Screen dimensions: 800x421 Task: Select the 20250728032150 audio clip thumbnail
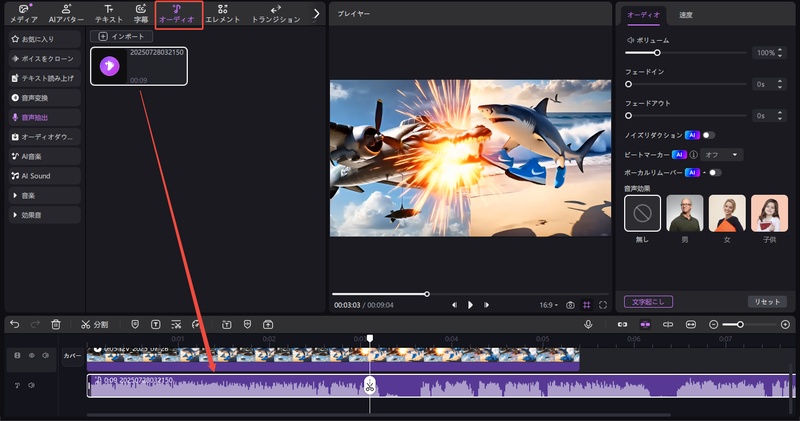click(139, 66)
